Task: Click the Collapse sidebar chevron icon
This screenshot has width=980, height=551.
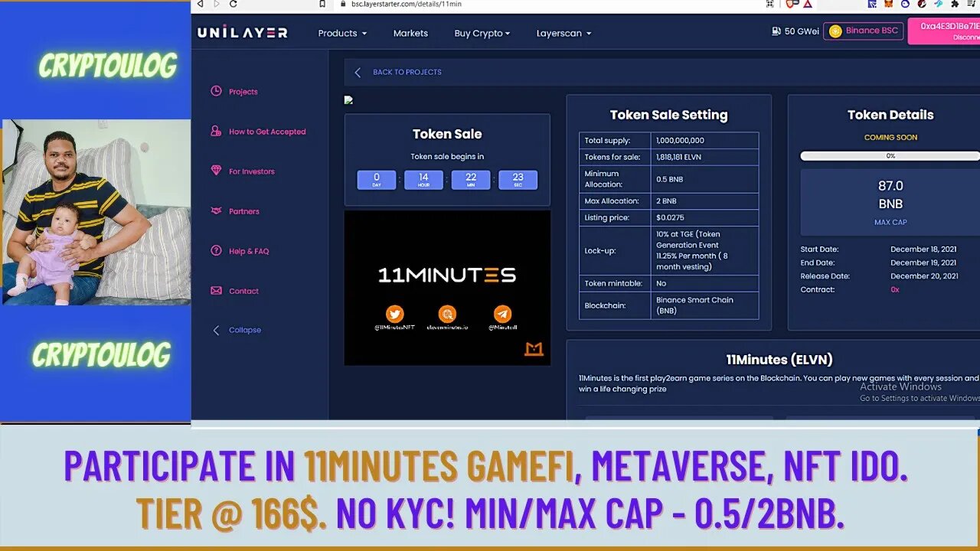Action: pos(216,330)
